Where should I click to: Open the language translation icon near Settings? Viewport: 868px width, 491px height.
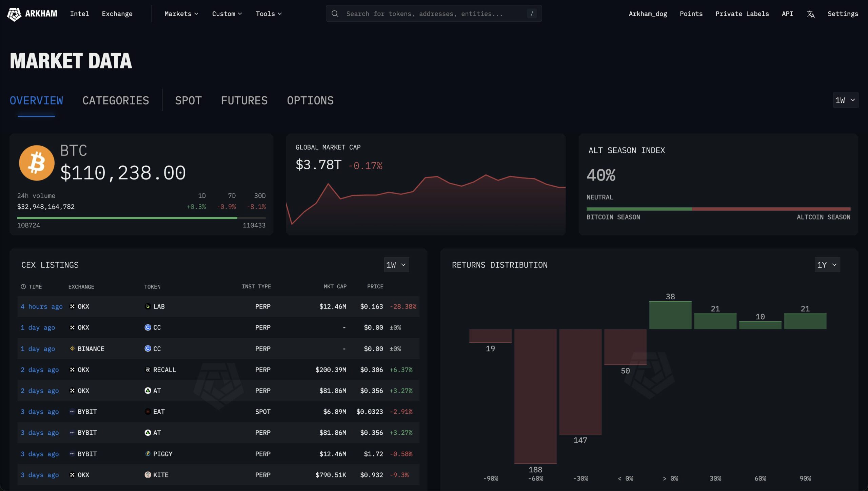[x=811, y=14]
